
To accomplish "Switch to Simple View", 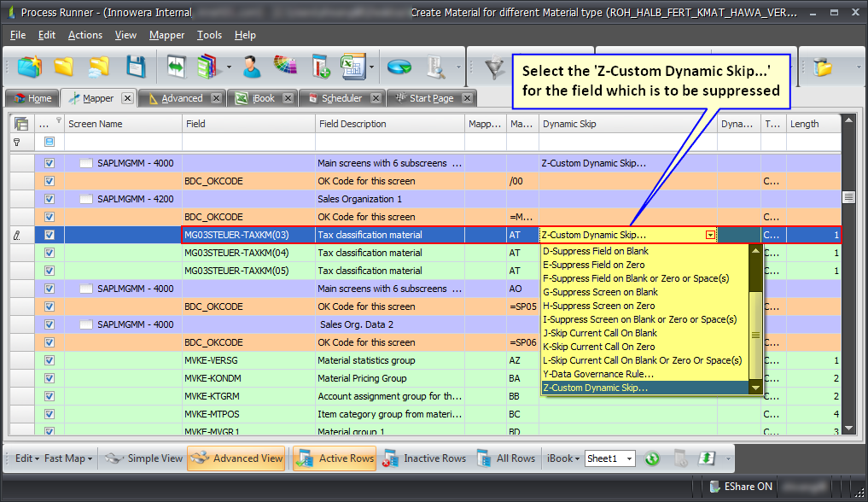I will 144,458.
